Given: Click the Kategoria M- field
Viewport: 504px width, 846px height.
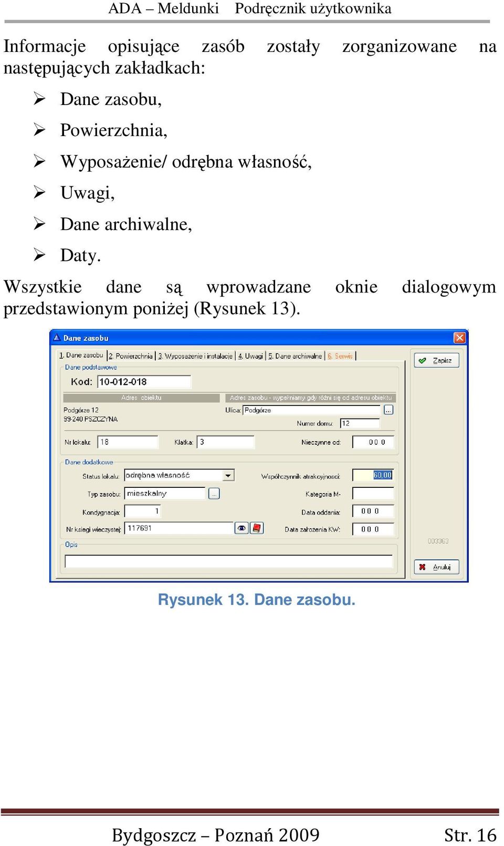Looking at the screenshot, I should tap(373, 494).
